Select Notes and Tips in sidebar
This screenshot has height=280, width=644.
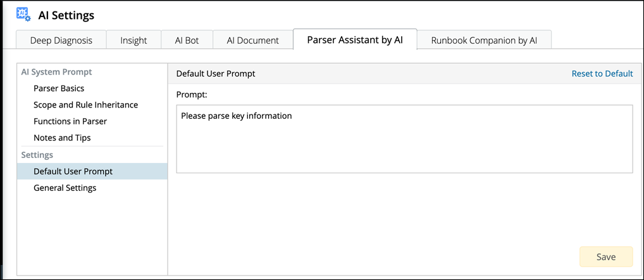point(62,138)
